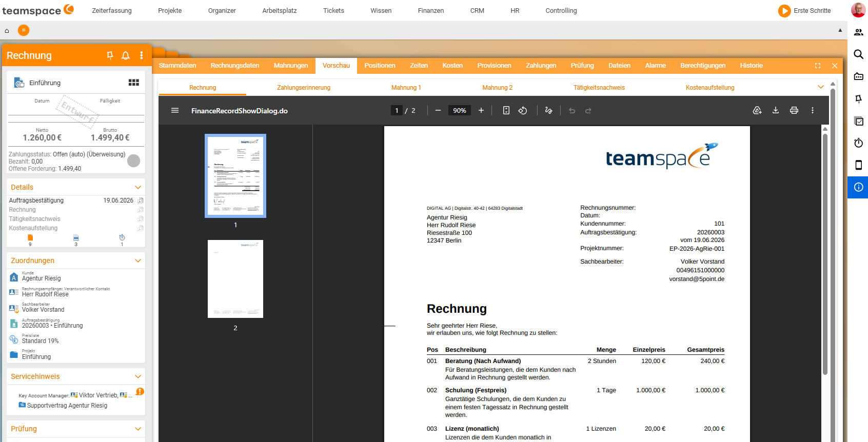Click the stopwatch times icon labeled 1
The image size is (868, 442).
(122, 237)
